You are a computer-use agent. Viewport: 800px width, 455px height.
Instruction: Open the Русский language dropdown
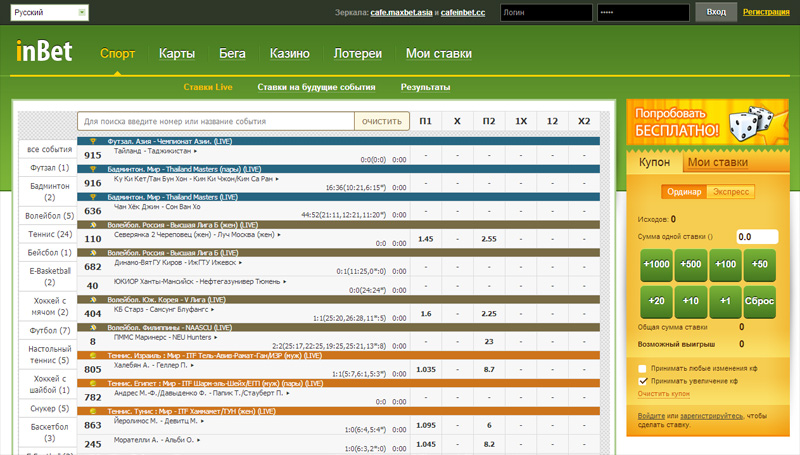pyautogui.click(x=49, y=12)
